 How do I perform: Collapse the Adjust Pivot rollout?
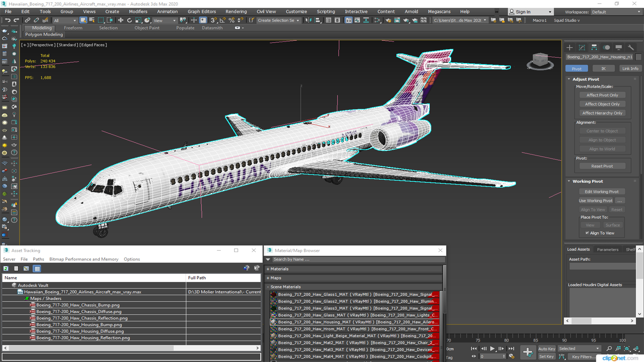(x=569, y=79)
